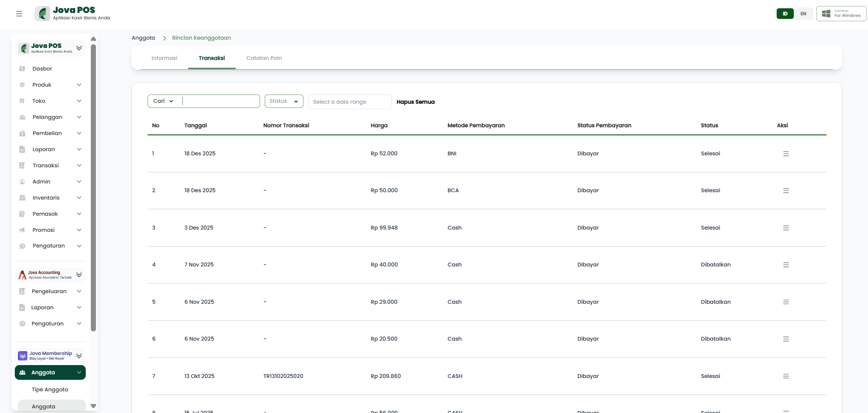868x413 pixels.
Task: Click the sidebar scroll-up arrow
Action: [x=94, y=39]
